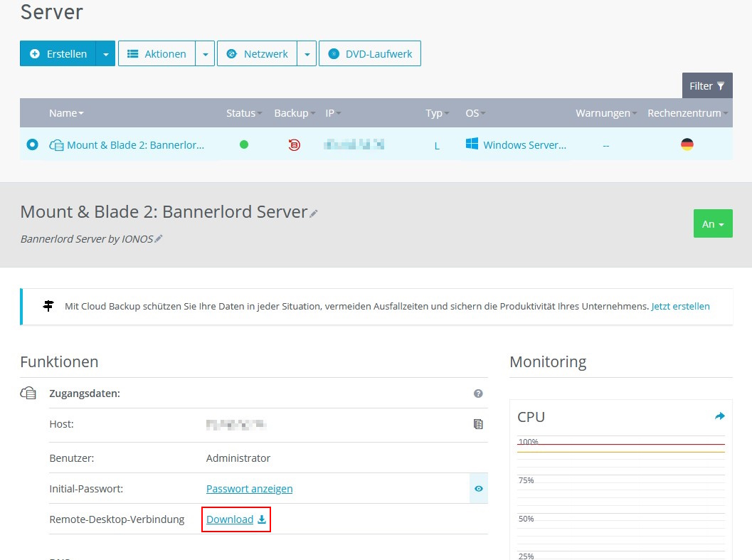The image size is (752, 560).
Task: Edit the server name with pencil icon
Action: [x=314, y=213]
